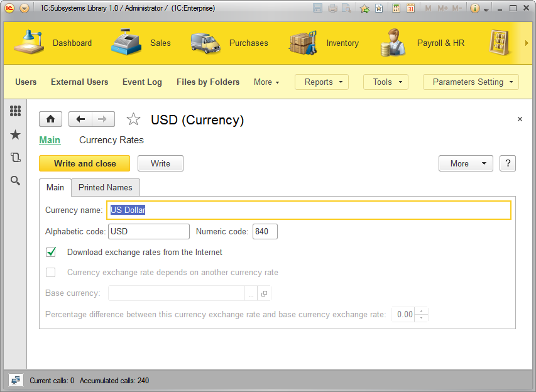
Task: Click the Numeric code field
Action: [x=265, y=231]
